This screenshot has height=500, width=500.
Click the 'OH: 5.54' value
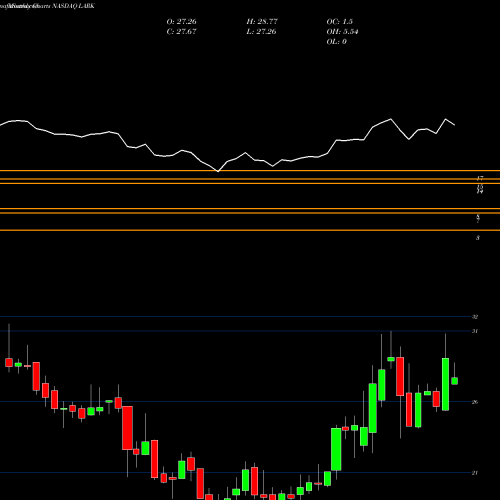(x=342, y=32)
